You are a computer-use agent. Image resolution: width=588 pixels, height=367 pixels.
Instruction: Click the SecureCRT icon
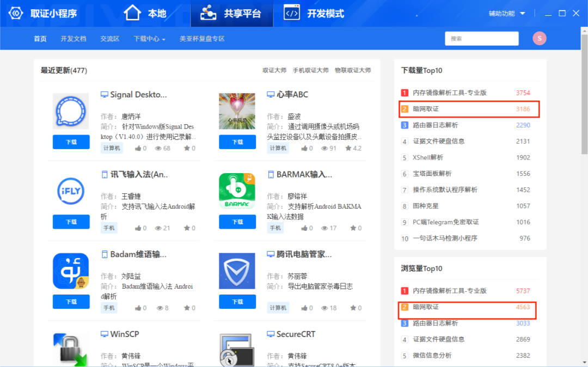click(x=237, y=350)
